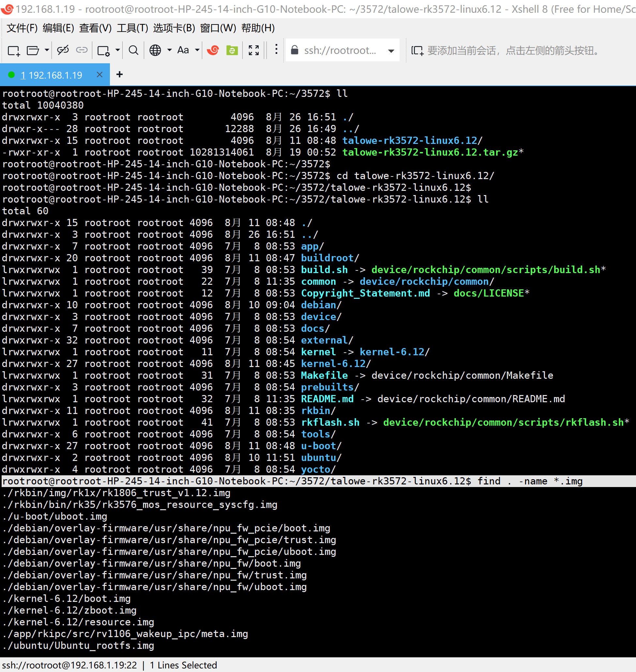Viewport: 636px width, 672px height.
Task: Click the kernel-6.12/ directory listing row
Action: tap(187, 364)
